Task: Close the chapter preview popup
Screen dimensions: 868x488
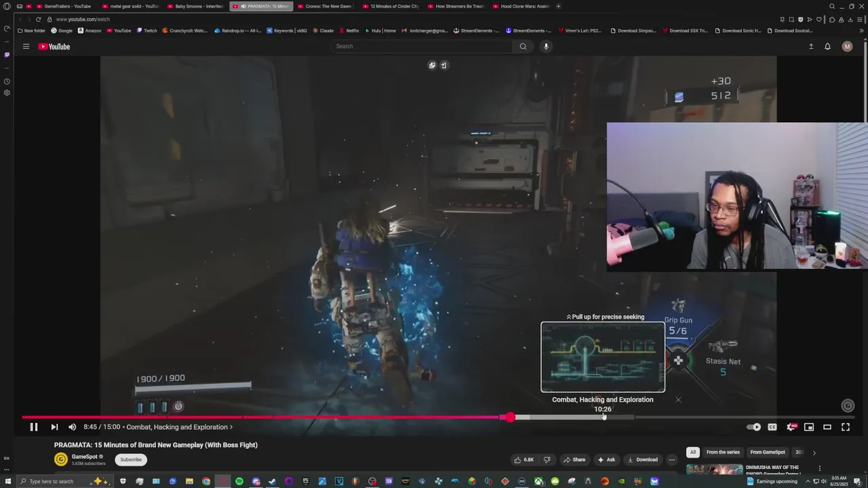Action: pos(678,400)
